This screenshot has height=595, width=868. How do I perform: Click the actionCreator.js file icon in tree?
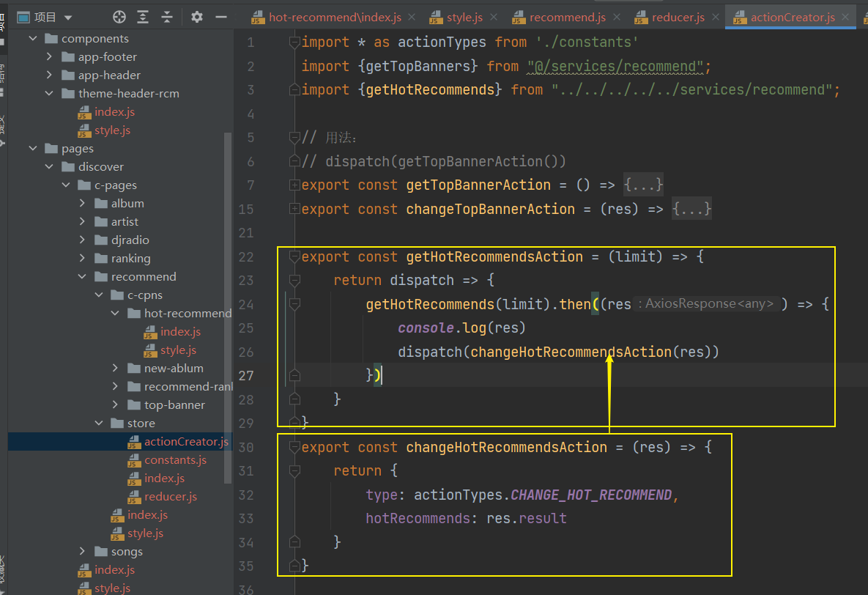tap(134, 442)
